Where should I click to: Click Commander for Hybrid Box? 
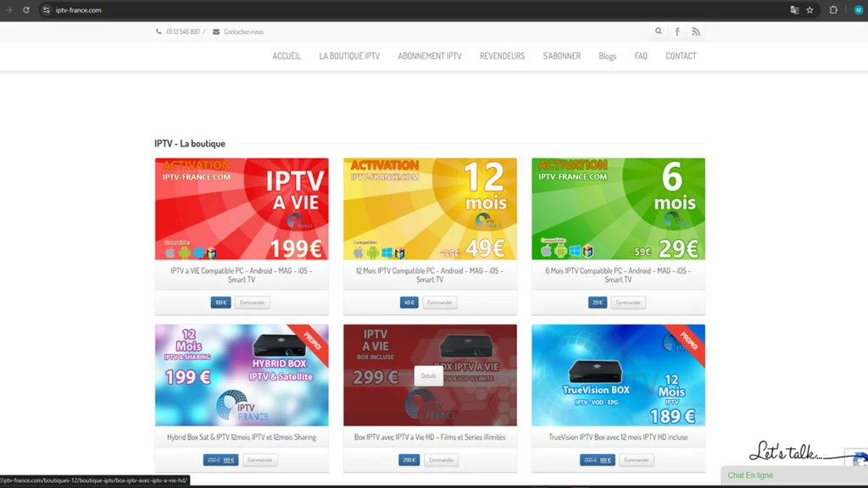[x=259, y=460]
